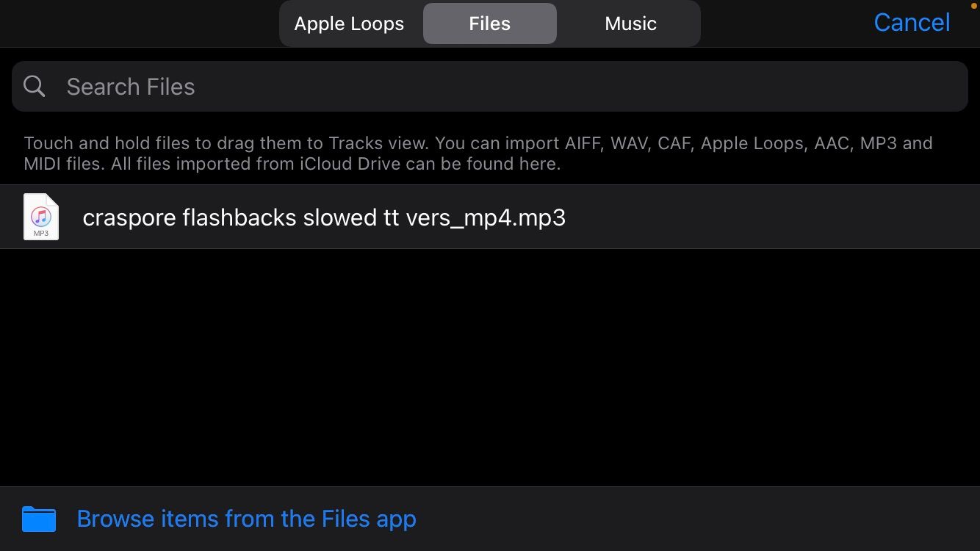This screenshot has height=551, width=980.
Task: Select the Files tab
Action: point(490,24)
